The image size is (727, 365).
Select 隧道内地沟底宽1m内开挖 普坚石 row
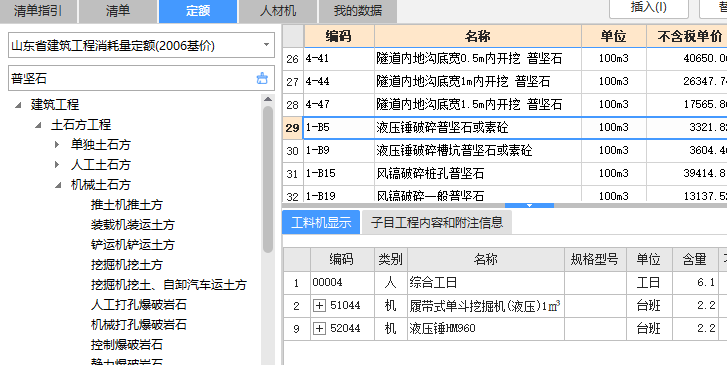pos(478,82)
